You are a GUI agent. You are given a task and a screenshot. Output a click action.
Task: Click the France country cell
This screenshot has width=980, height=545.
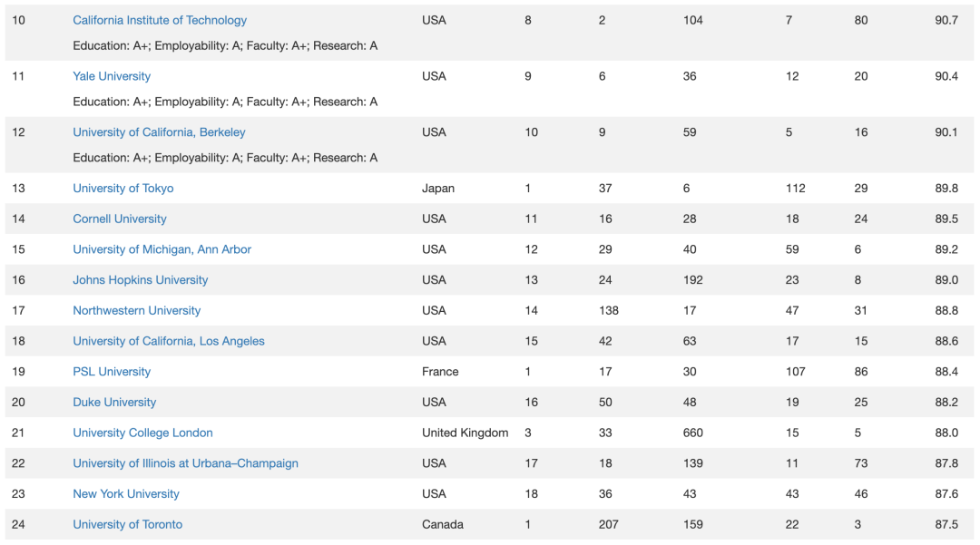click(x=440, y=372)
